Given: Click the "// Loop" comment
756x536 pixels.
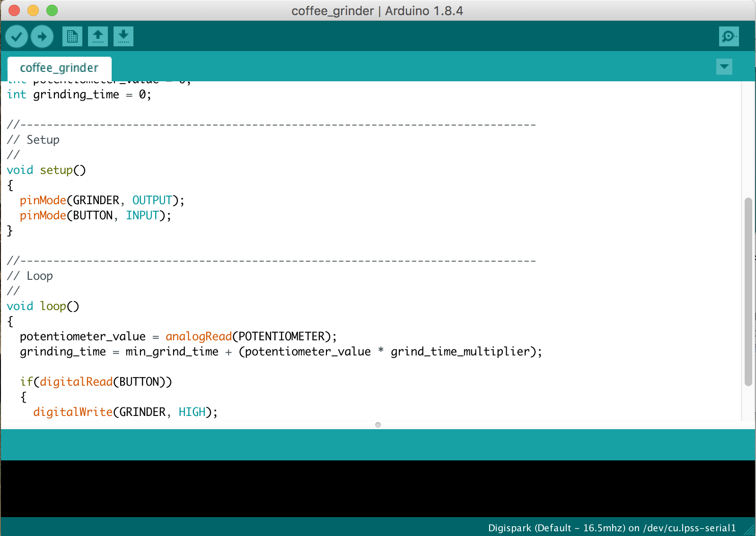Looking at the screenshot, I should (30, 276).
